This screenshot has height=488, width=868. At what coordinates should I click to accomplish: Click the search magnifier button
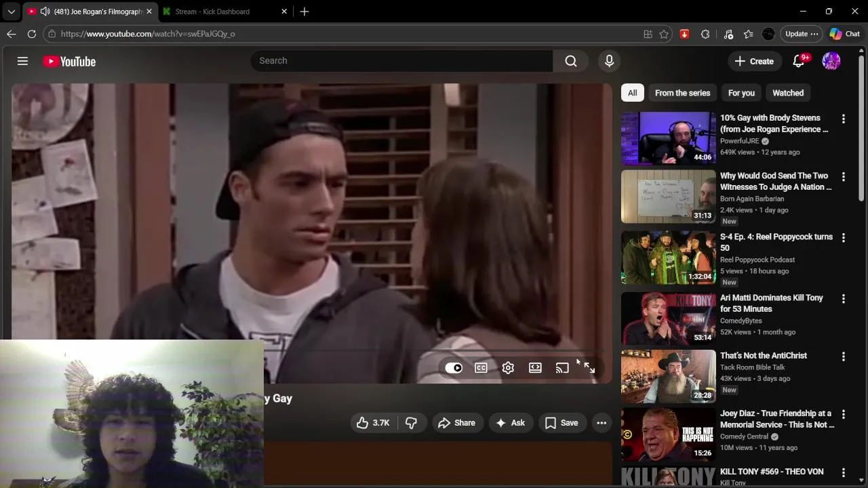tap(571, 61)
